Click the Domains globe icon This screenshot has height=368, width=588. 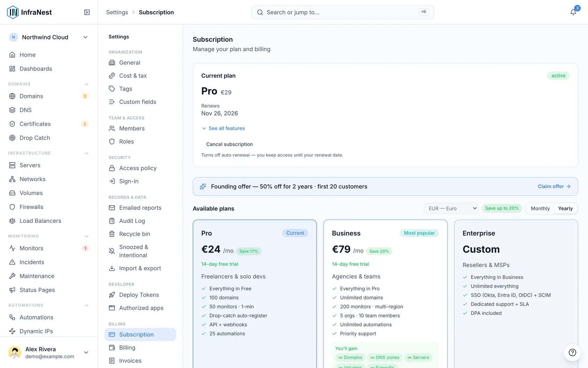(12, 96)
